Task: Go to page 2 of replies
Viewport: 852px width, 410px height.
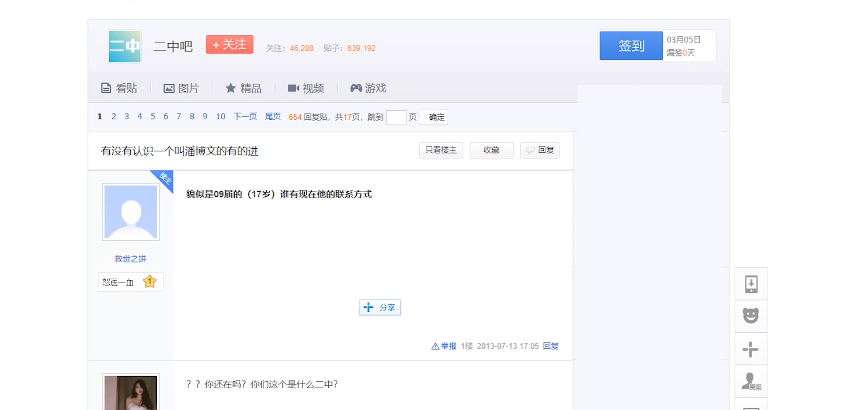Action: coord(114,116)
